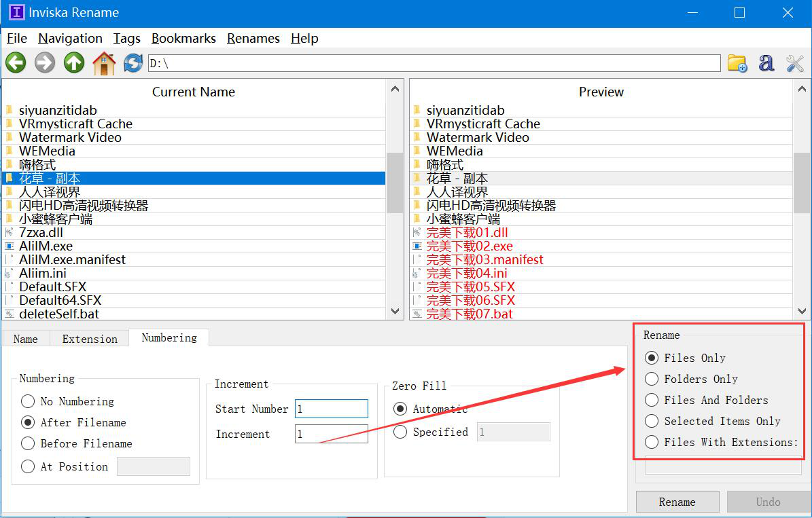Click the AliIM.exe application icon

10,246
